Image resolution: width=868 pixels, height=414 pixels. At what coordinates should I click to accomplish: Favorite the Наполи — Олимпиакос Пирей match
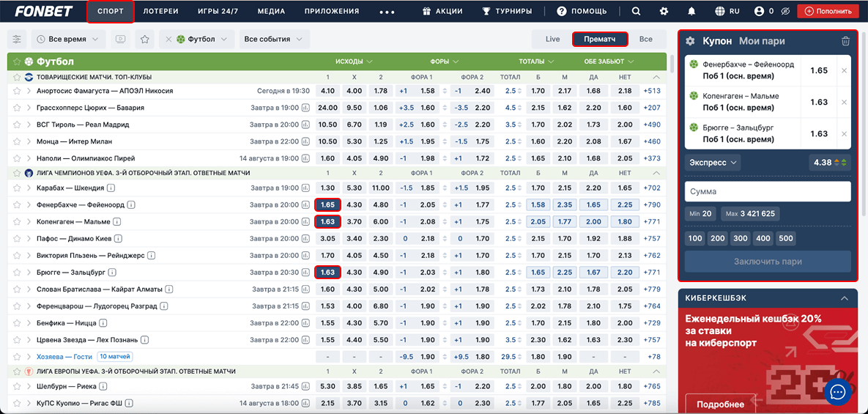click(16, 158)
